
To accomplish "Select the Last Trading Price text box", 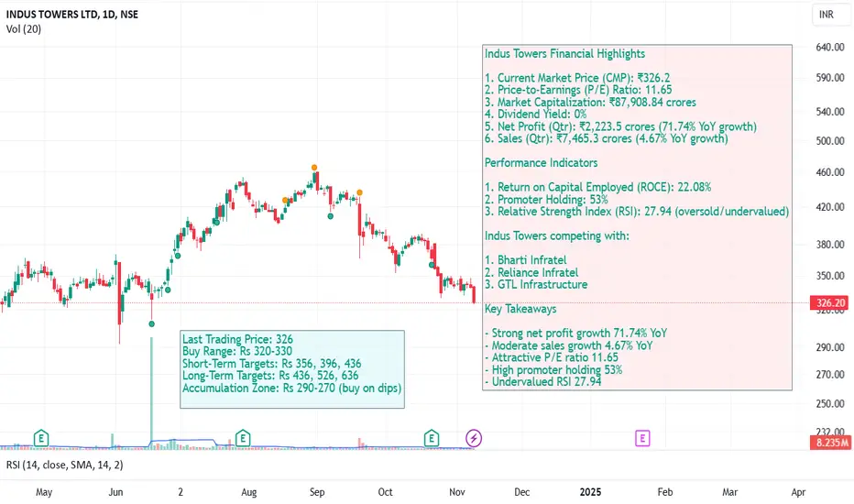I will pyautogui.click(x=292, y=369).
